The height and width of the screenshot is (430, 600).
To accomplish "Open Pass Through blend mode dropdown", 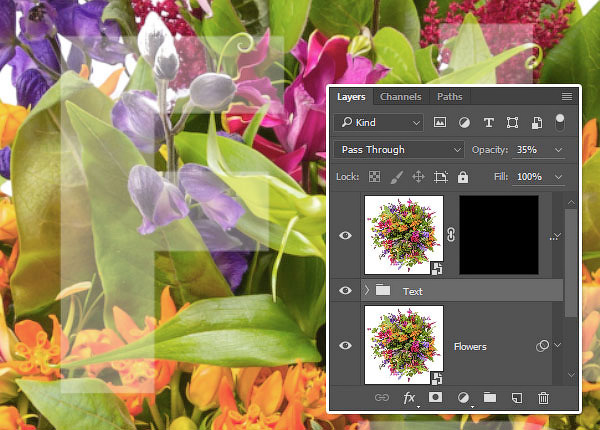I will (399, 150).
